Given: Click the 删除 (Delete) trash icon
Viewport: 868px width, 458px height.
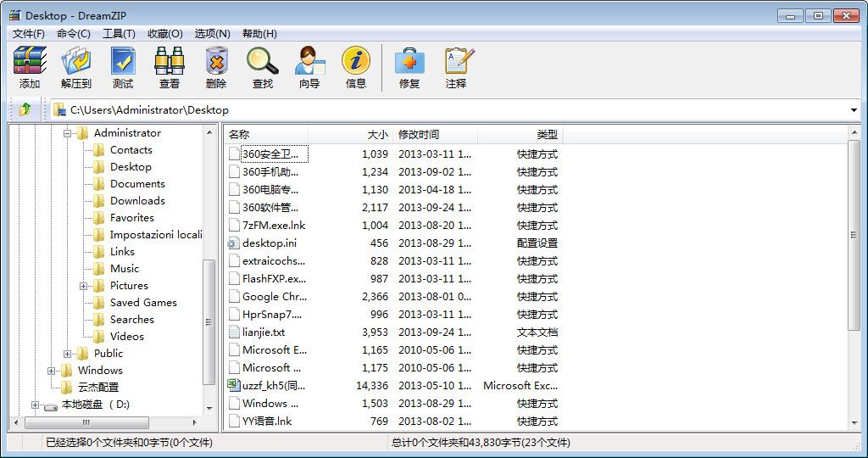Looking at the screenshot, I should (216, 61).
